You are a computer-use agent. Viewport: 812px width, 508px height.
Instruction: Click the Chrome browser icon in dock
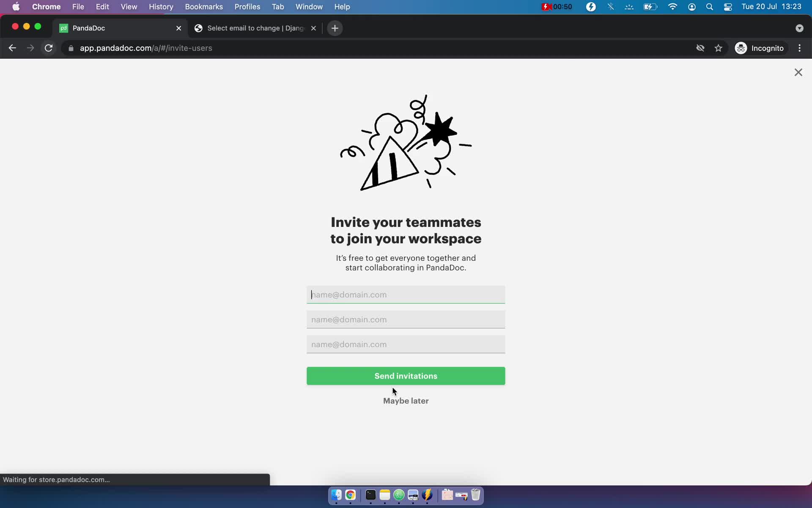pos(351,495)
